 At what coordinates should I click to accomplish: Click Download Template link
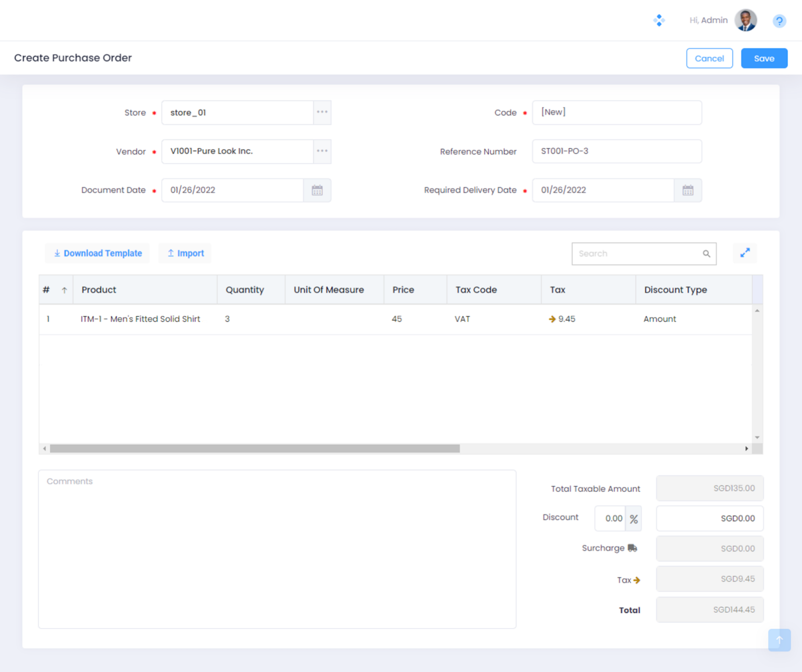pos(98,254)
